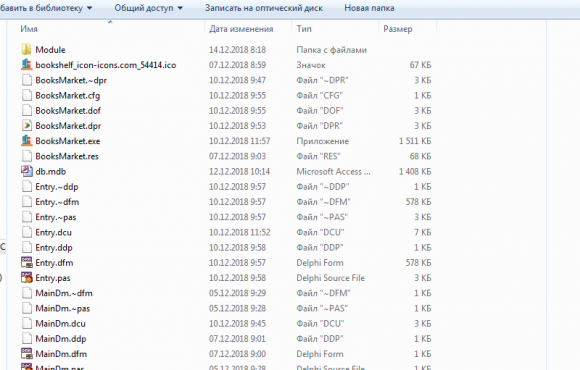
Task: Select the blank icon of BooksMarket.cfg
Action: [x=26, y=95]
